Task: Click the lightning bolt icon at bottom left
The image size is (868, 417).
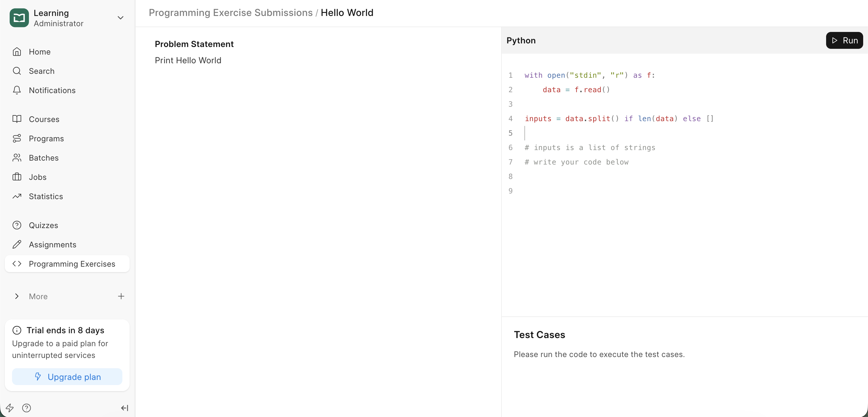Action: pos(9,408)
